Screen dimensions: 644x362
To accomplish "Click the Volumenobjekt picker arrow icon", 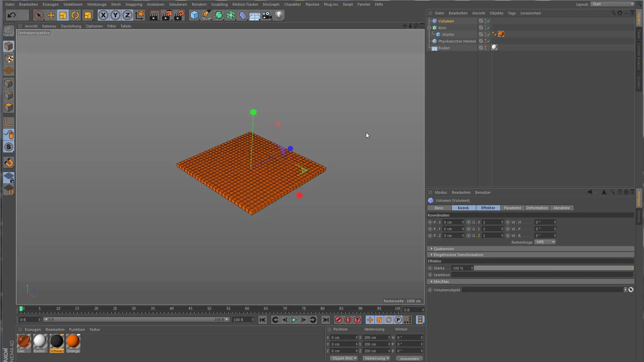I will tap(631, 290).
